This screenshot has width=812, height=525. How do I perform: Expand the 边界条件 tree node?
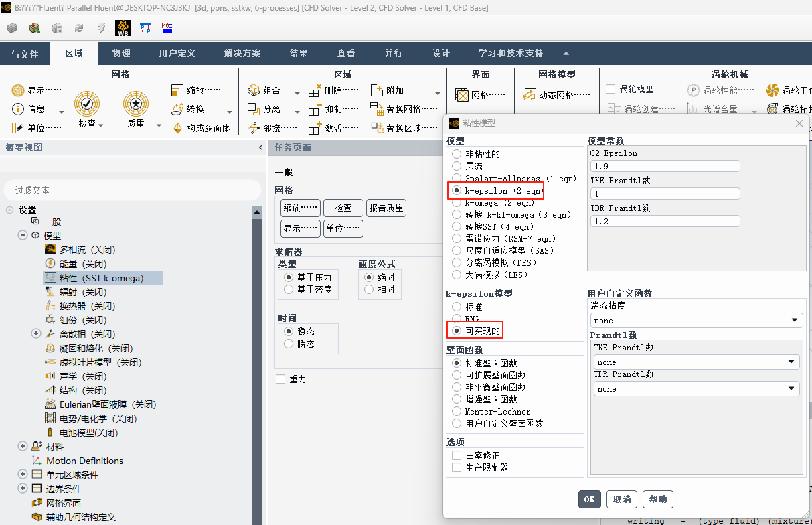pos(23,489)
